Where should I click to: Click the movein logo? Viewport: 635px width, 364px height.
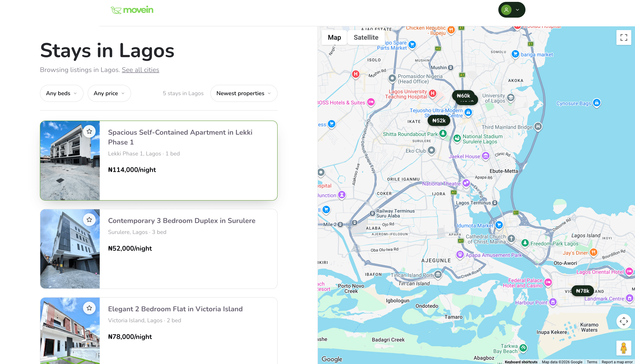132,10
